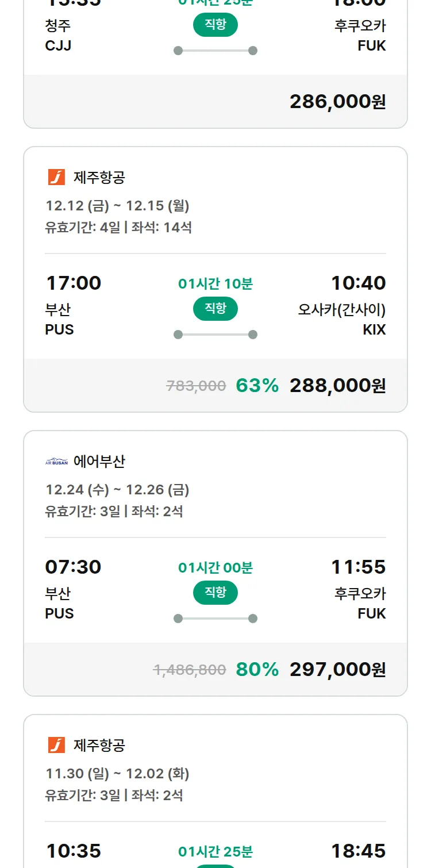Click the 직항 badge on the Busan–Osaka flight
The height and width of the screenshot is (868, 431).
pyautogui.click(x=215, y=309)
